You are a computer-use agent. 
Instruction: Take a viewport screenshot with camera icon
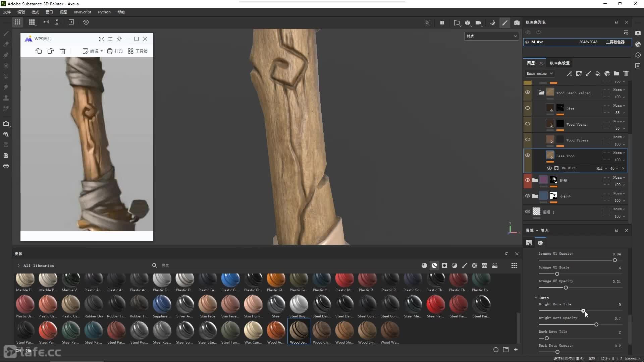point(517,23)
